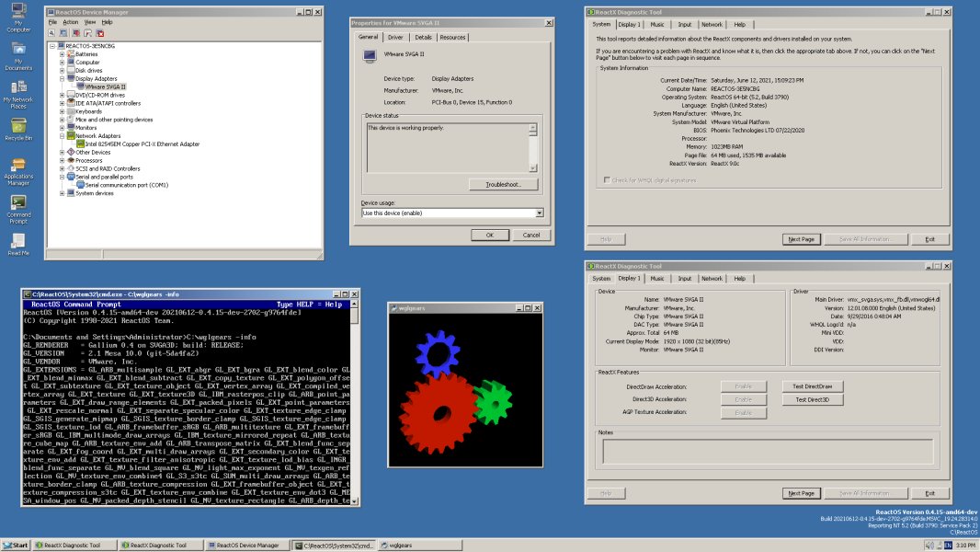Click the wglgears window title icon
This screenshot has height=552, width=980.
393,308
